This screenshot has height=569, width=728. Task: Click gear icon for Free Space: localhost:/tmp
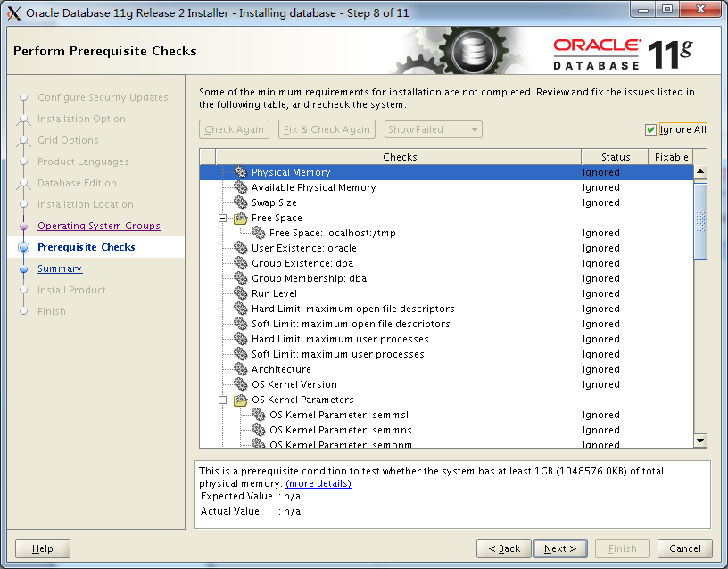pos(258,233)
